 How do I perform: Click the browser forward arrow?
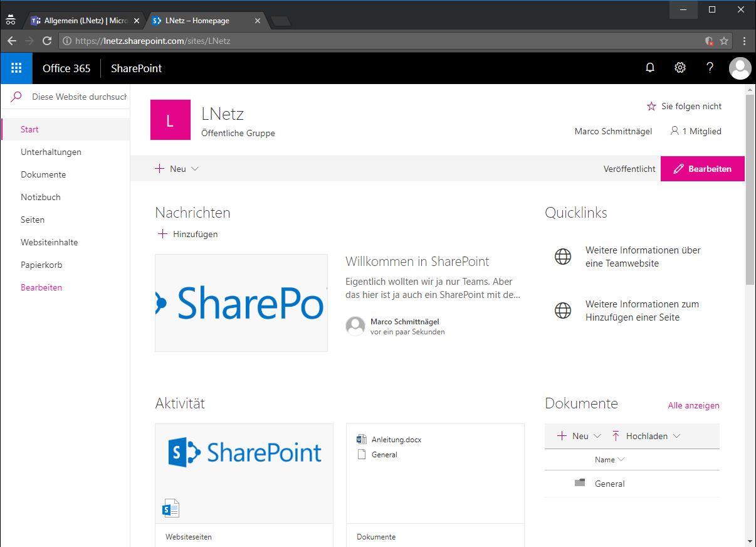[x=29, y=41]
